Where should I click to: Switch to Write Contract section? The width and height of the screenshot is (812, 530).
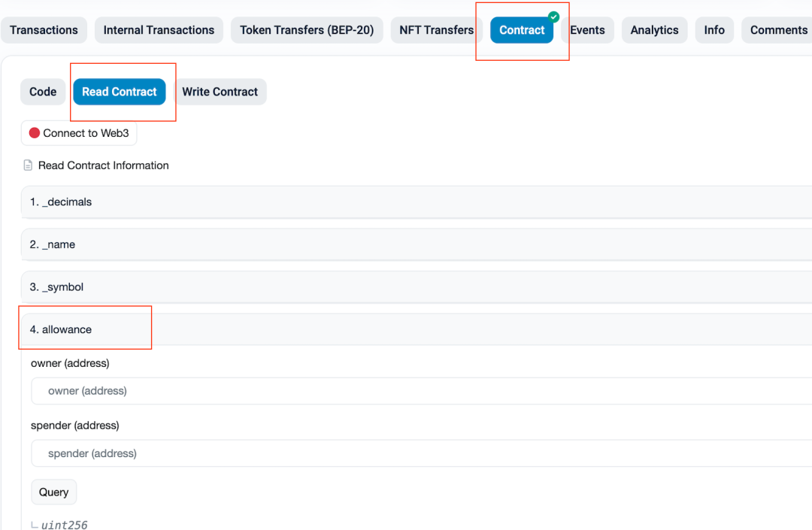click(220, 92)
